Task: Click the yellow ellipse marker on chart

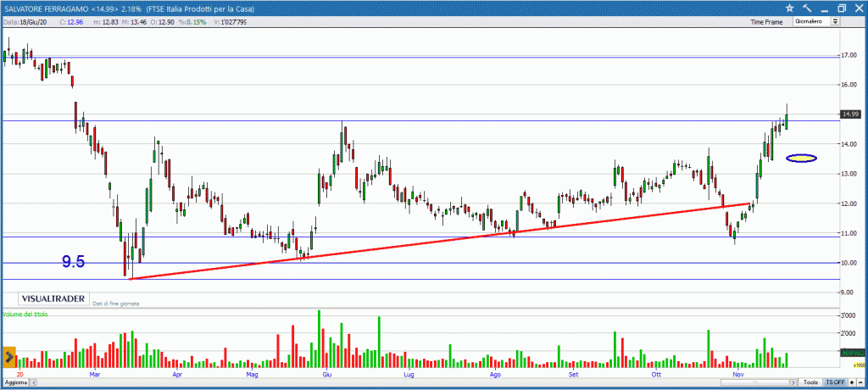Action: (x=802, y=159)
